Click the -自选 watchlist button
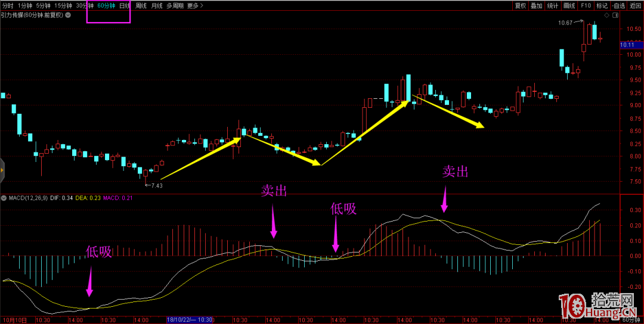This screenshot has width=644, height=324. (x=618, y=6)
